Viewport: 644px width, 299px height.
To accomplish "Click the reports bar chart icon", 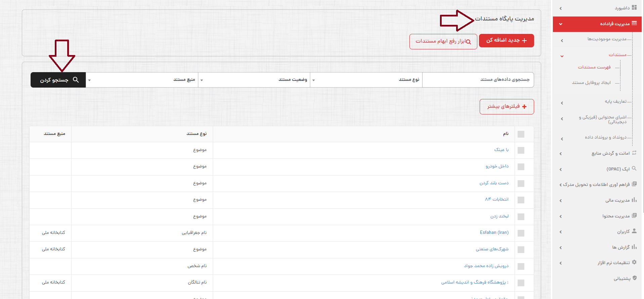I will tap(634, 247).
